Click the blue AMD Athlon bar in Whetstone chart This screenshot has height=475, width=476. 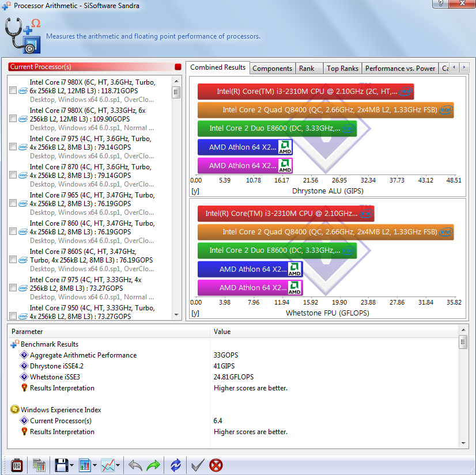[250, 269]
